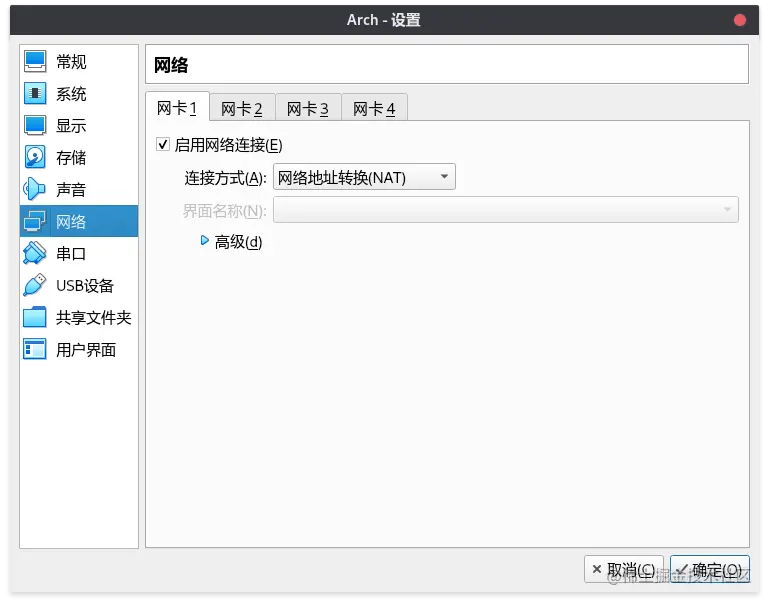Screen dimensions: 769x603
Task: Click the disabled 界面名称 combo box
Action: click(x=506, y=210)
